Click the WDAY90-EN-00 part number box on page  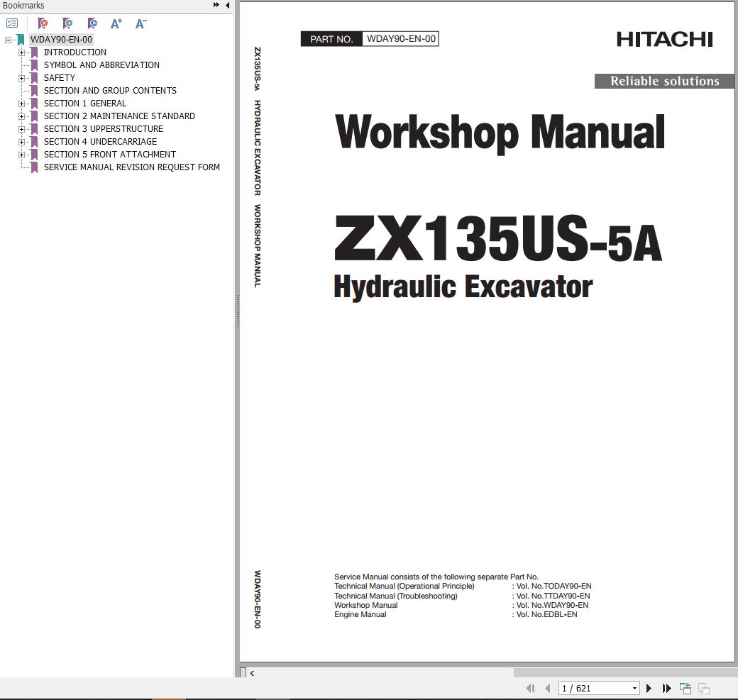point(400,38)
